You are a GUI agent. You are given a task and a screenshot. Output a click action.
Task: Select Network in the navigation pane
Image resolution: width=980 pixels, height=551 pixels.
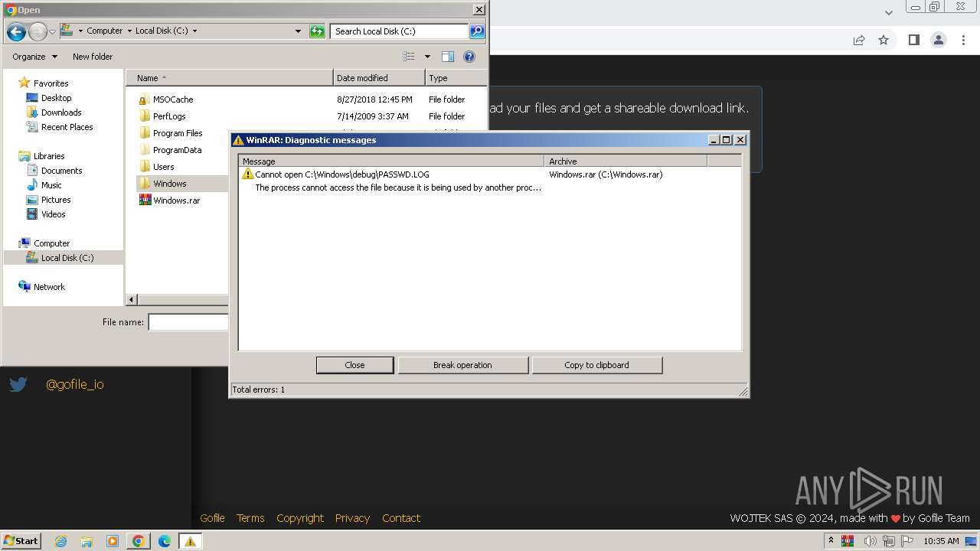[49, 287]
